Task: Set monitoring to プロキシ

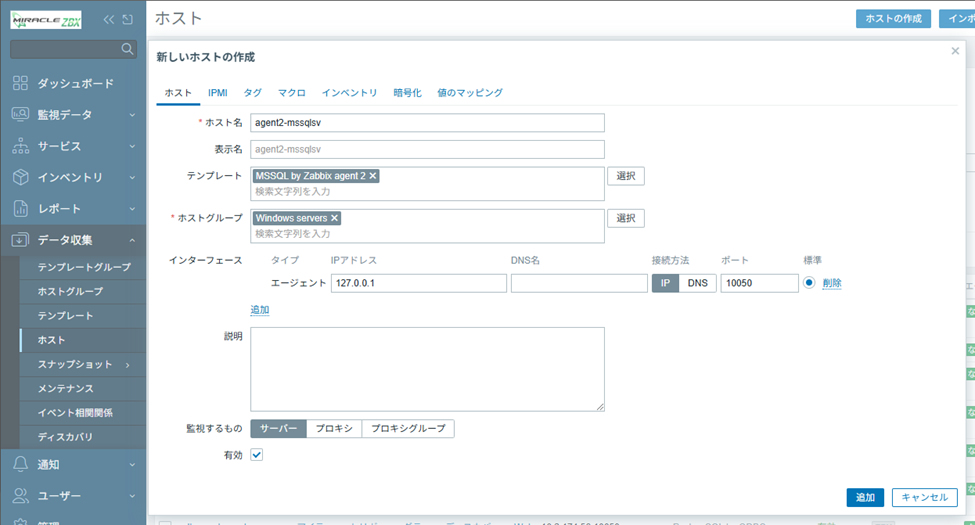Action: (x=333, y=428)
